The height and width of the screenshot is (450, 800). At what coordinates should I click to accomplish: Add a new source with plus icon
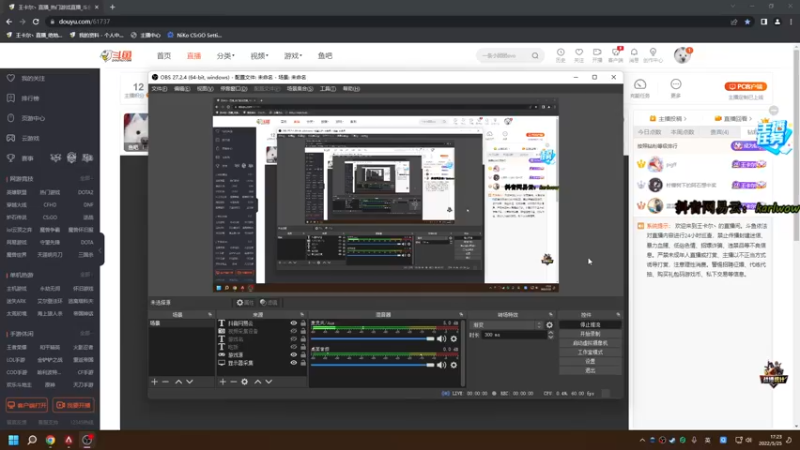[x=222, y=382]
